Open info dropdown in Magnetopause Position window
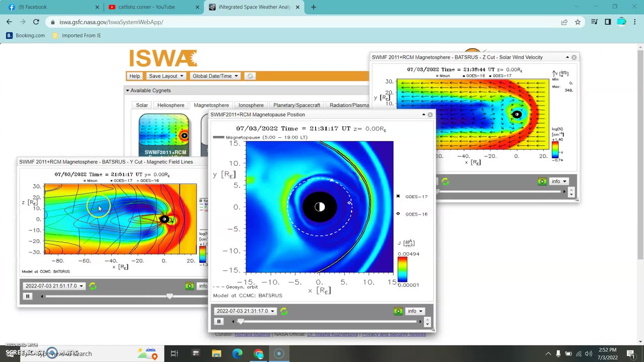 click(x=415, y=311)
